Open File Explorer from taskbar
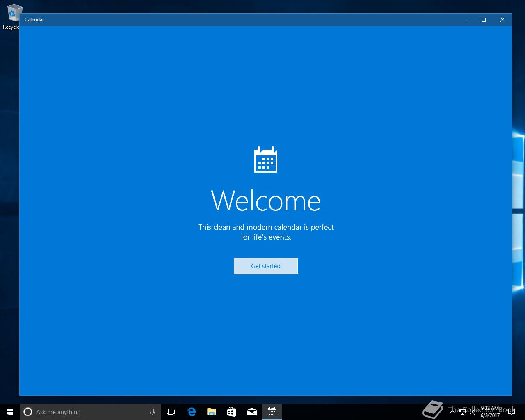The image size is (525, 420). pyautogui.click(x=211, y=412)
